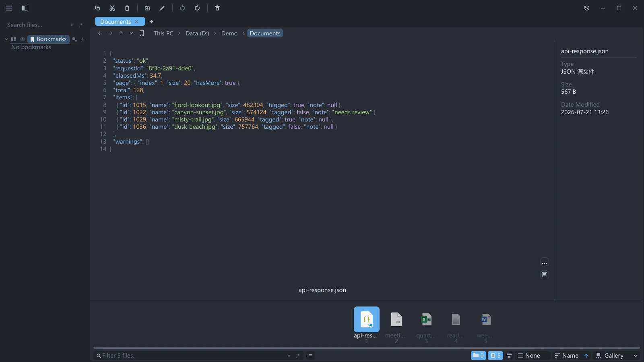Toggle glob wildcard option in filter bar

pyautogui.click(x=289, y=356)
